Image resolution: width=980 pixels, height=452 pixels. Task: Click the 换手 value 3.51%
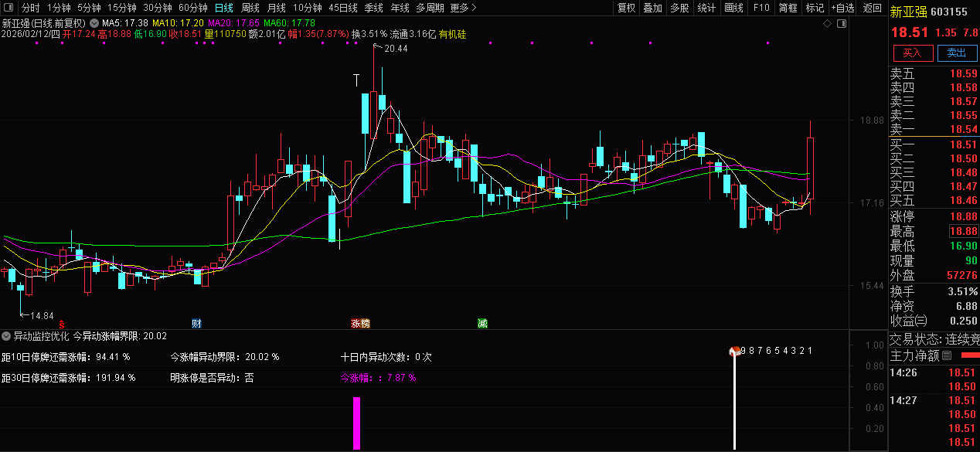click(x=962, y=291)
